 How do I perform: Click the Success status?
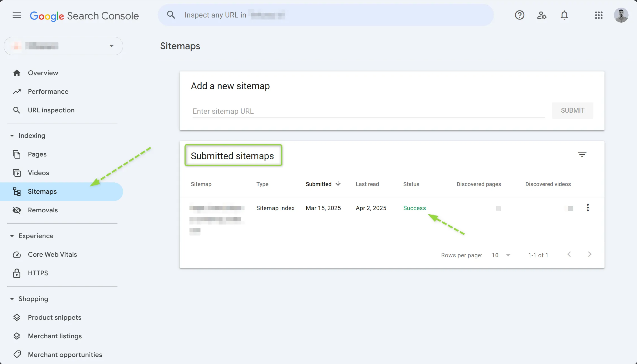click(x=415, y=208)
